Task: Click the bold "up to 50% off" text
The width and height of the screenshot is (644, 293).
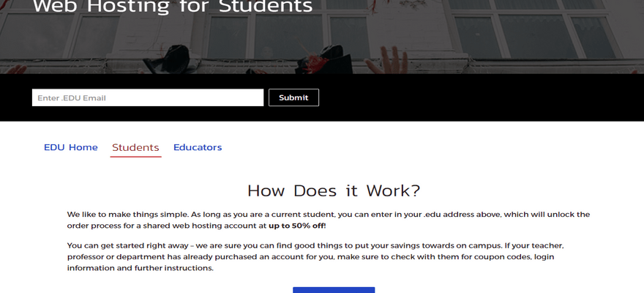Action: tap(296, 226)
